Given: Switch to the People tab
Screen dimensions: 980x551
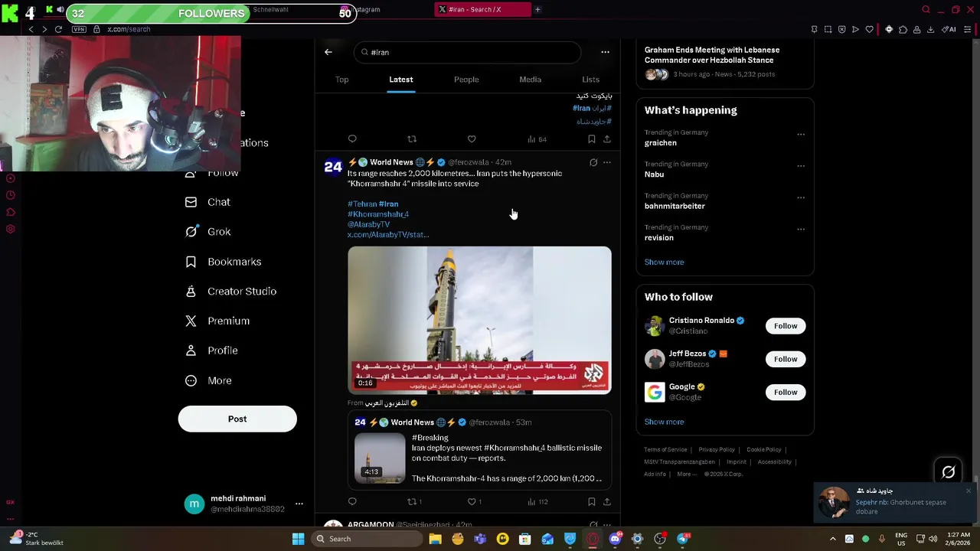Looking at the screenshot, I should [x=466, y=80].
